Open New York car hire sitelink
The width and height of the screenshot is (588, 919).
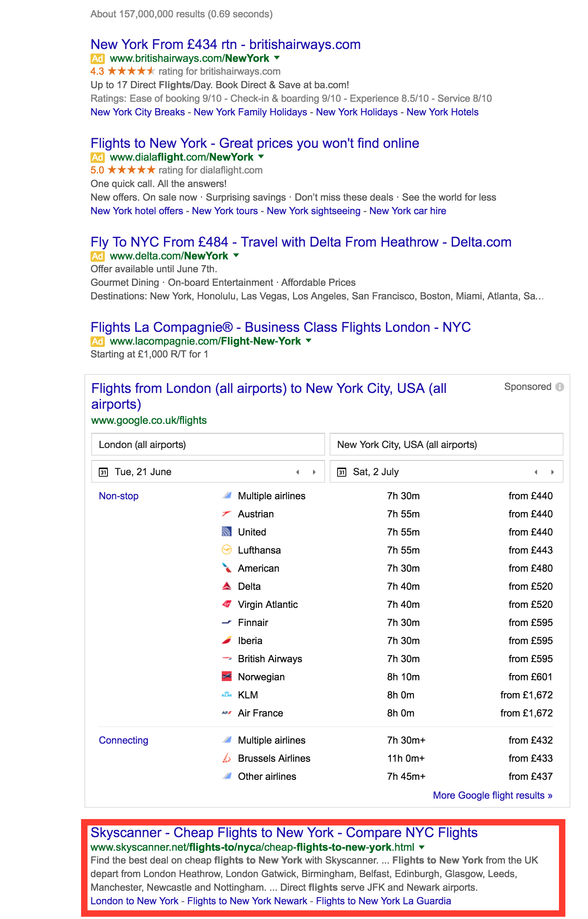(408, 211)
